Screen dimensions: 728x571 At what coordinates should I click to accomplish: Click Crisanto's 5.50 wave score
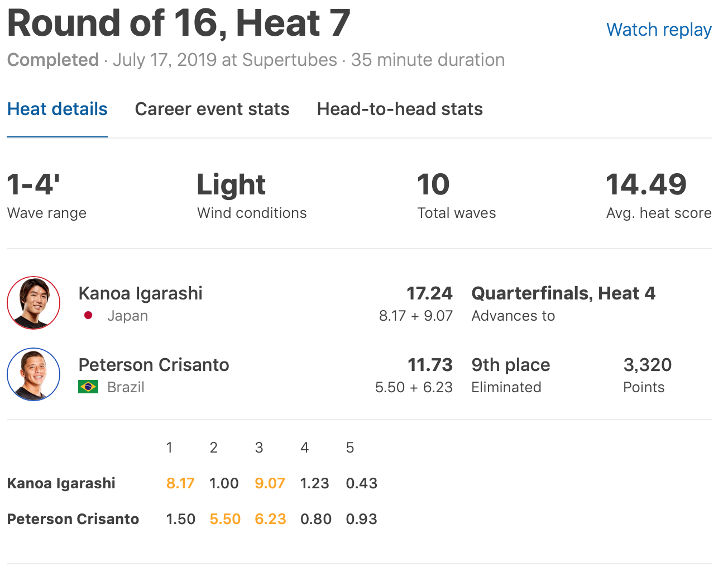(225, 519)
